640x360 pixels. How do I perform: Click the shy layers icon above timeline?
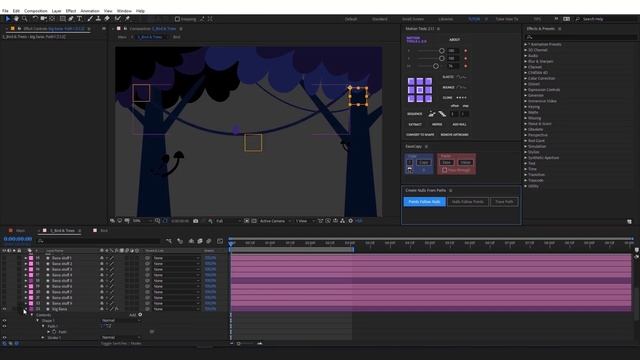[x=191, y=241]
